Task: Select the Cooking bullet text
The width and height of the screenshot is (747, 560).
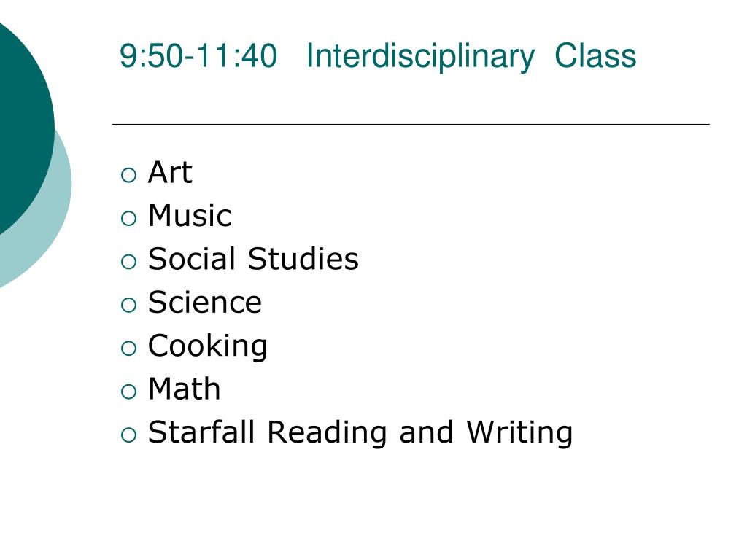Action: [x=208, y=346]
